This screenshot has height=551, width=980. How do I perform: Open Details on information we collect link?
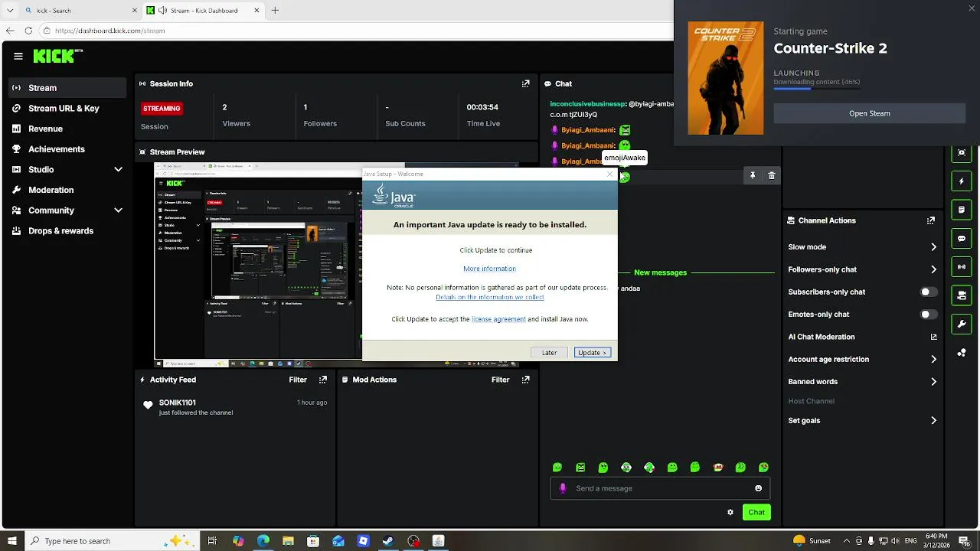(490, 297)
